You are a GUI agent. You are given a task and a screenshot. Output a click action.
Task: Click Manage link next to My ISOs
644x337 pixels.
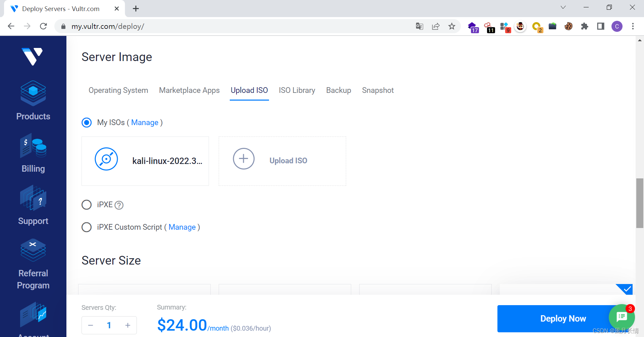145,122
